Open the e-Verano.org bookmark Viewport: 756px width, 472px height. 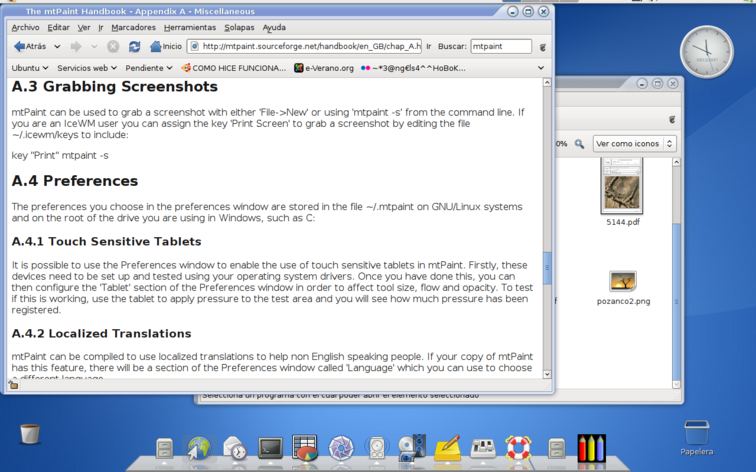pos(324,68)
